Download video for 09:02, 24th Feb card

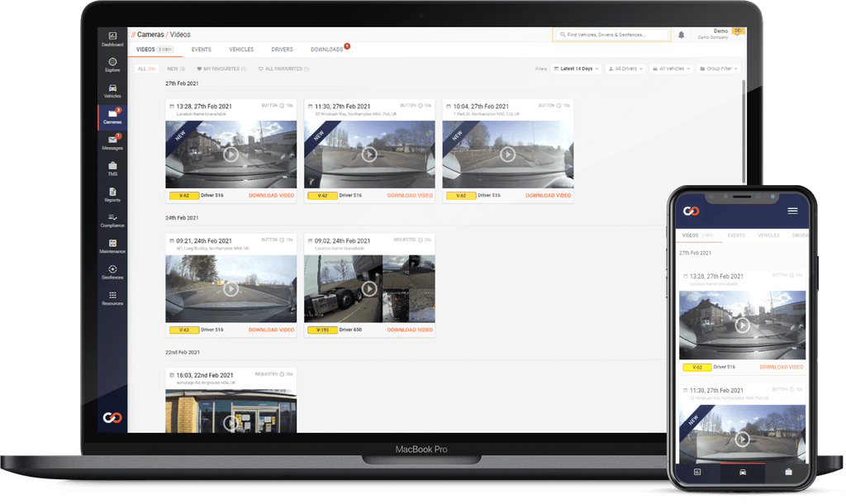(410, 330)
